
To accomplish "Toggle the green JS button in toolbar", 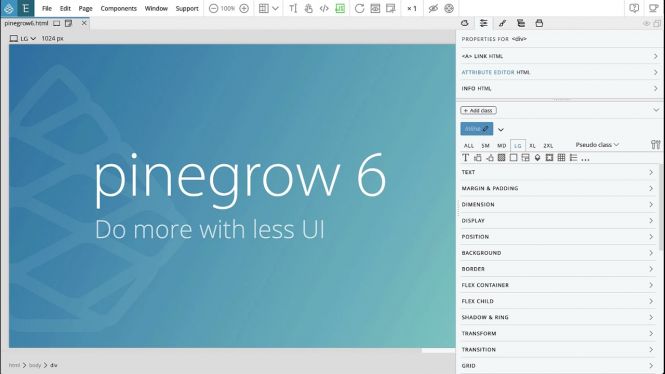I will [340, 8].
